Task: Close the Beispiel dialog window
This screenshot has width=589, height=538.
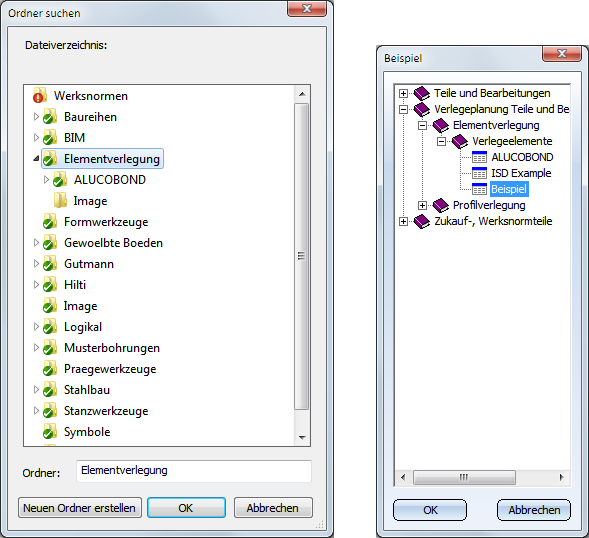Action: coord(562,53)
